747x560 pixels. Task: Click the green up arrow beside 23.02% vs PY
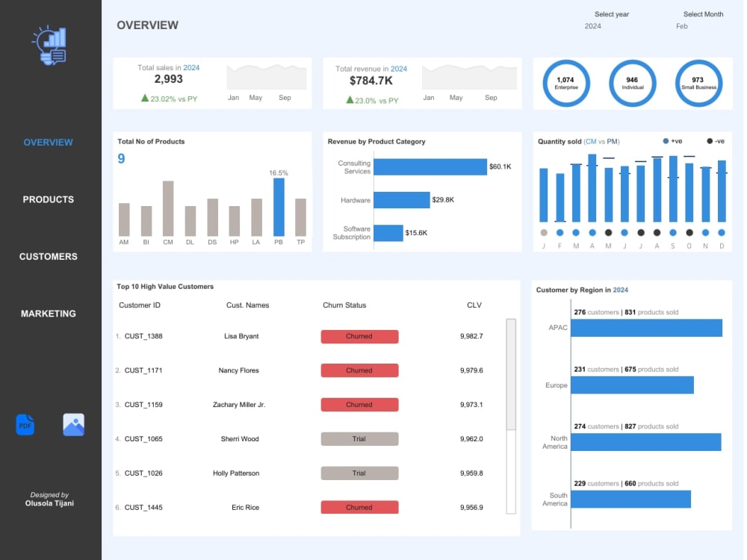(x=145, y=98)
